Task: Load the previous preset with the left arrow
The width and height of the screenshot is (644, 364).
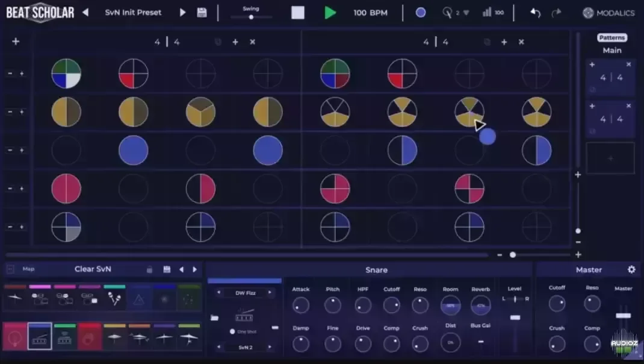Action: (x=85, y=12)
